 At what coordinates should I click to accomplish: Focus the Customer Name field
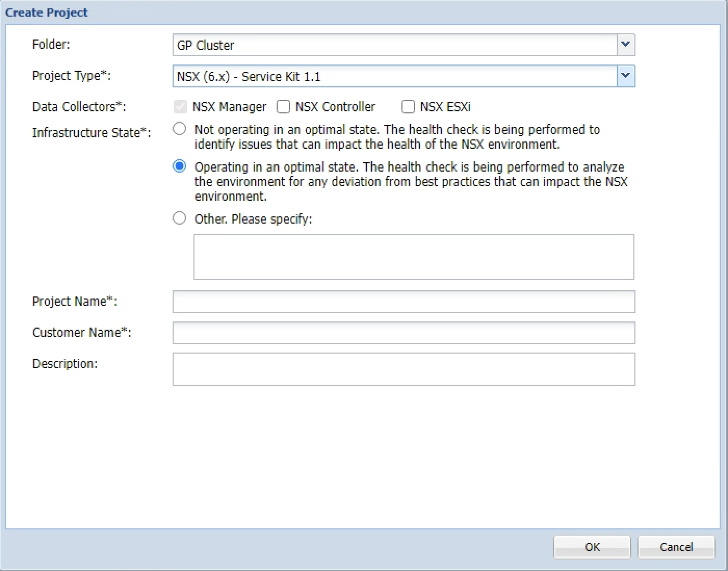(x=404, y=333)
